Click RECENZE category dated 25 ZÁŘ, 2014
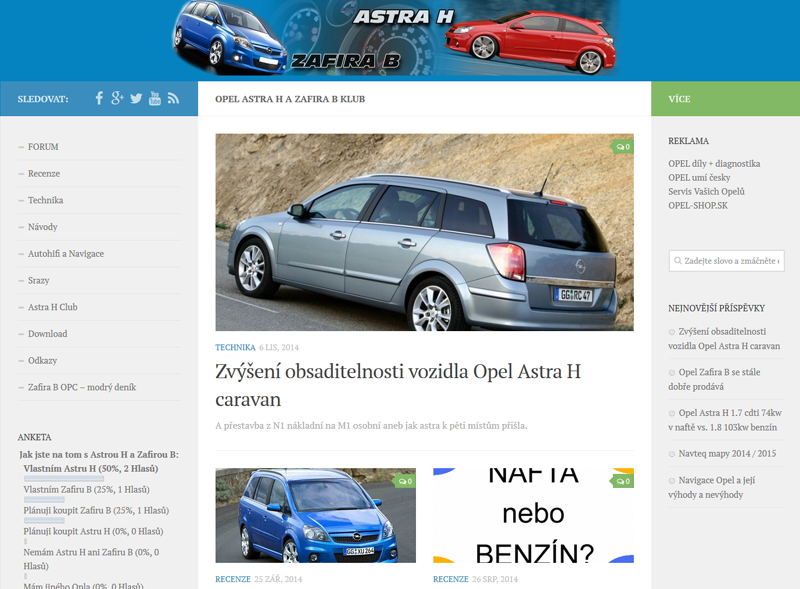Image resolution: width=800 pixels, height=589 pixels. 233,579
